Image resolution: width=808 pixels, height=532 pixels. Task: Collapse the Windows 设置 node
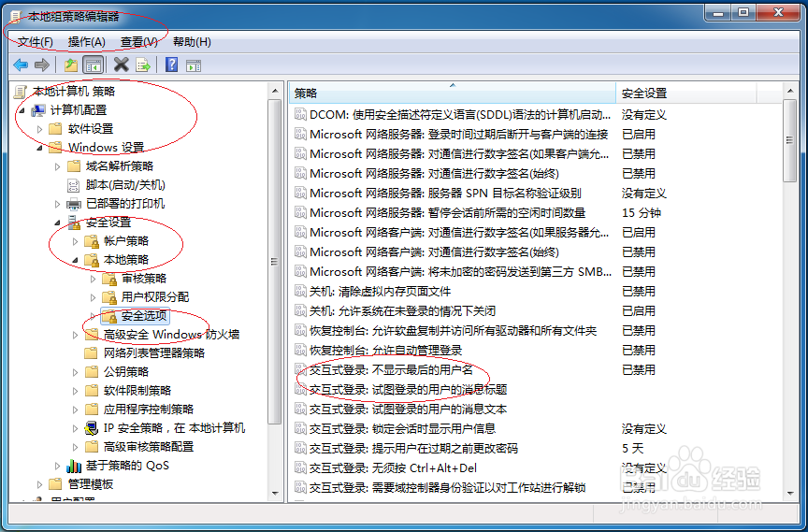coord(39,149)
